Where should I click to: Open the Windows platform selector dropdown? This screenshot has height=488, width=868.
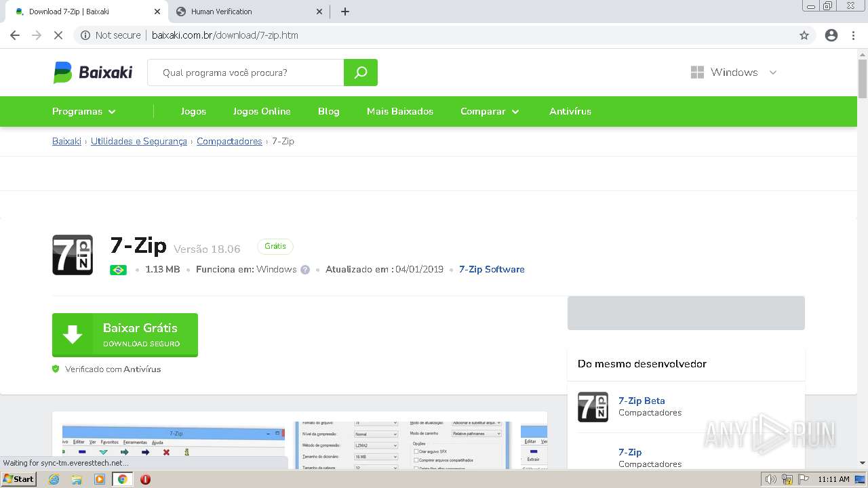[x=734, y=73]
